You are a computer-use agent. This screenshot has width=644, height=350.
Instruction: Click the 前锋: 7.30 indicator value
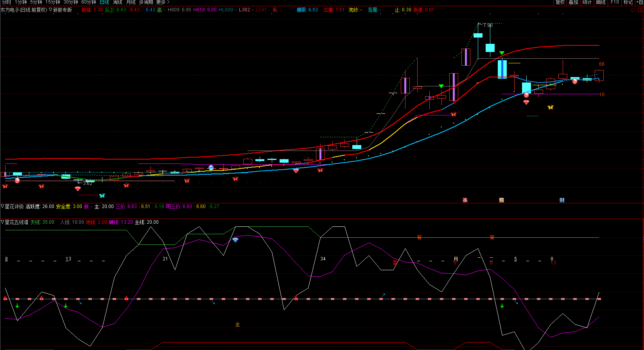[92, 10]
